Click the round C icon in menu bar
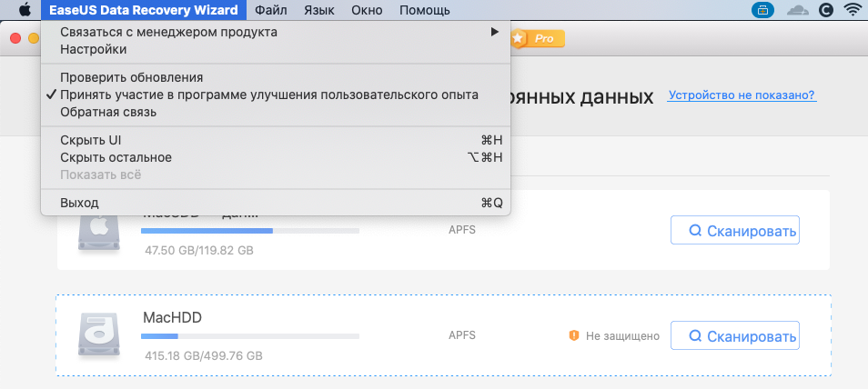This screenshot has height=389, width=868. [x=826, y=11]
